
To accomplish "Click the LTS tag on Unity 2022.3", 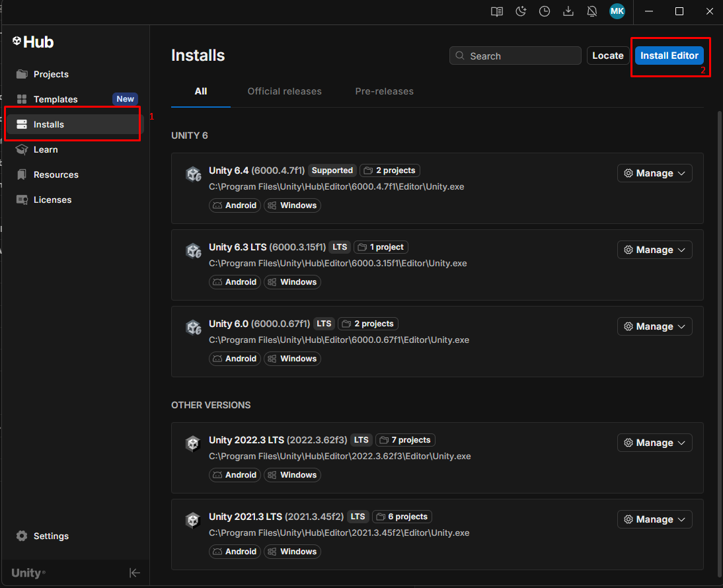I will (361, 440).
